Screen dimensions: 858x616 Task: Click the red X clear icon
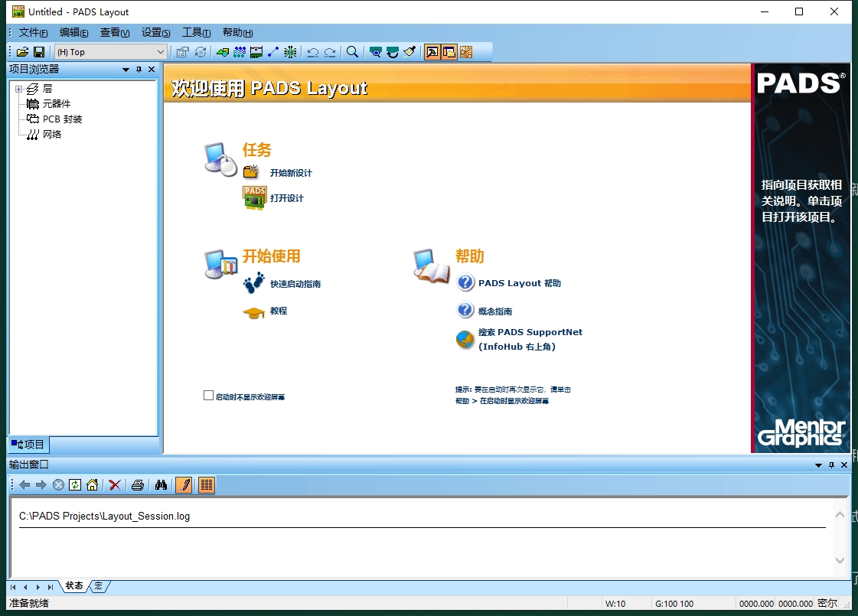(115, 484)
